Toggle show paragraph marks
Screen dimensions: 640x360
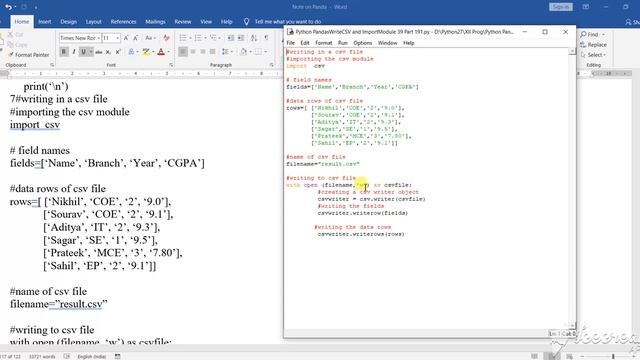click(x=266, y=38)
